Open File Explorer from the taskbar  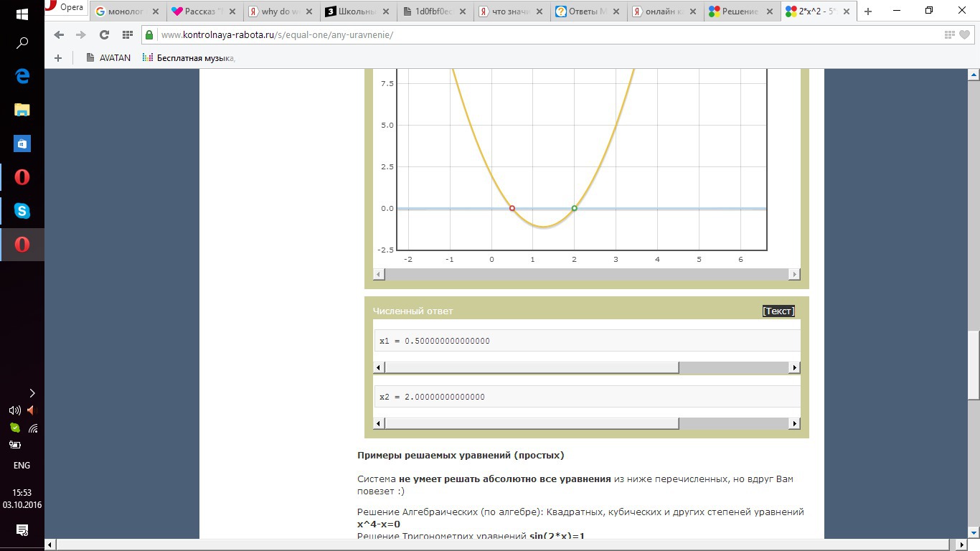click(22, 110)
